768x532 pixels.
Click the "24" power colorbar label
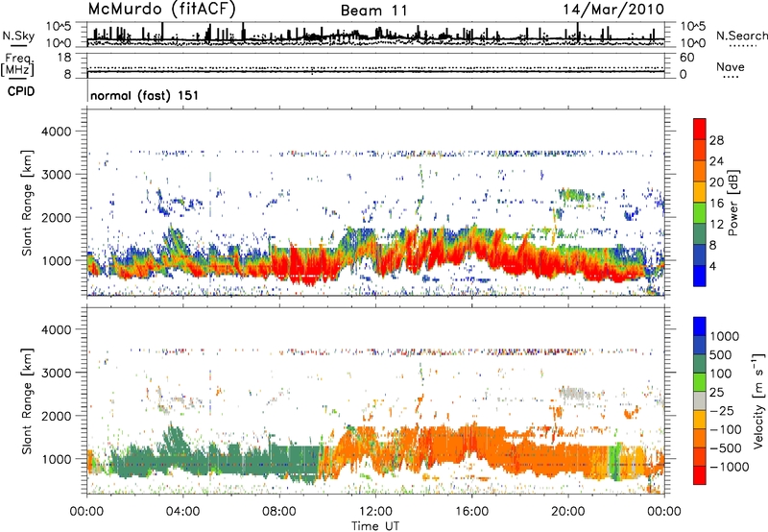tap(716, 161)
